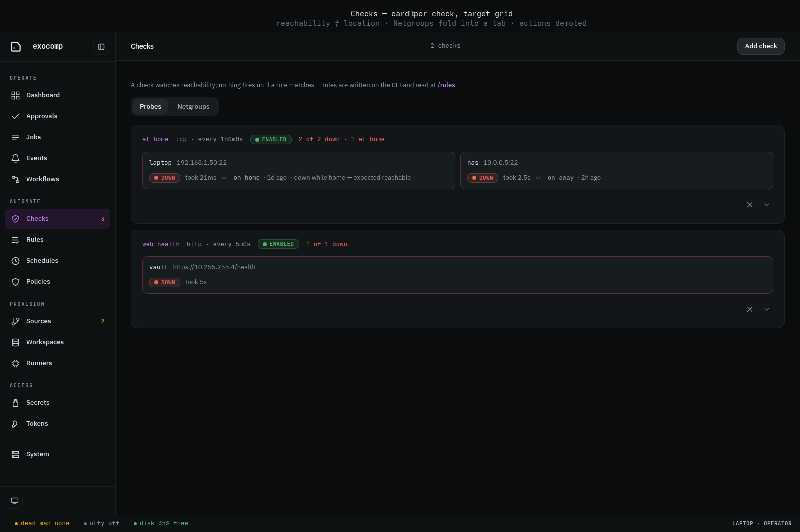This screenshot has width=800, height=532.
Task: Open Dashboard from sidebar icon
Action: point(15,95)
